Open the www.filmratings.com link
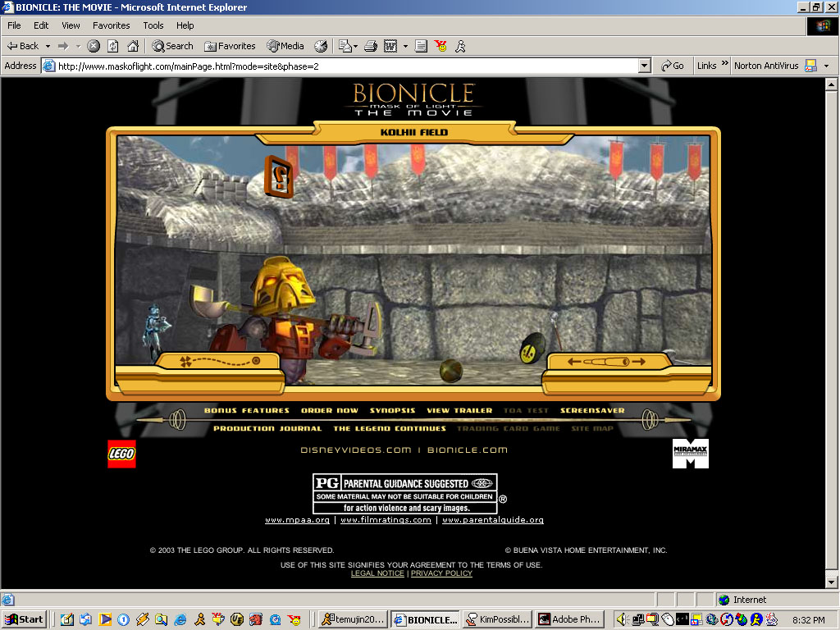This screenshot has width=840, height=630. point(386,519)
